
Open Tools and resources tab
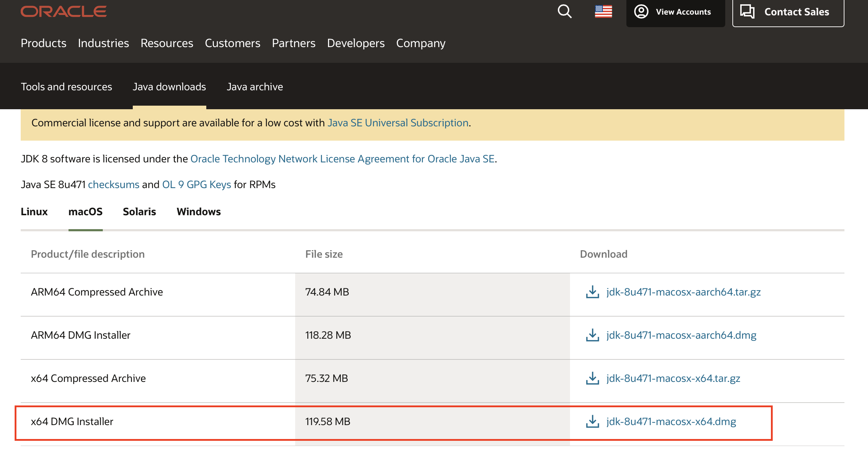[66, 87]
